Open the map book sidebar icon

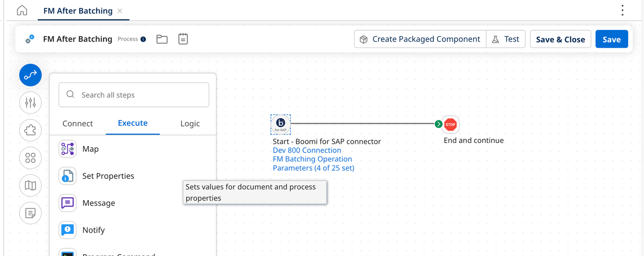point(31,185)
